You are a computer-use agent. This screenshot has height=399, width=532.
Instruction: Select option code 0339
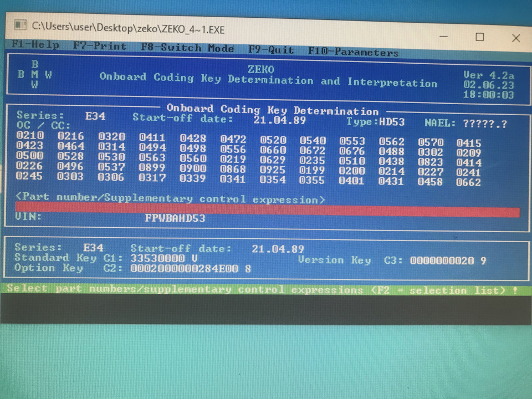192,178
